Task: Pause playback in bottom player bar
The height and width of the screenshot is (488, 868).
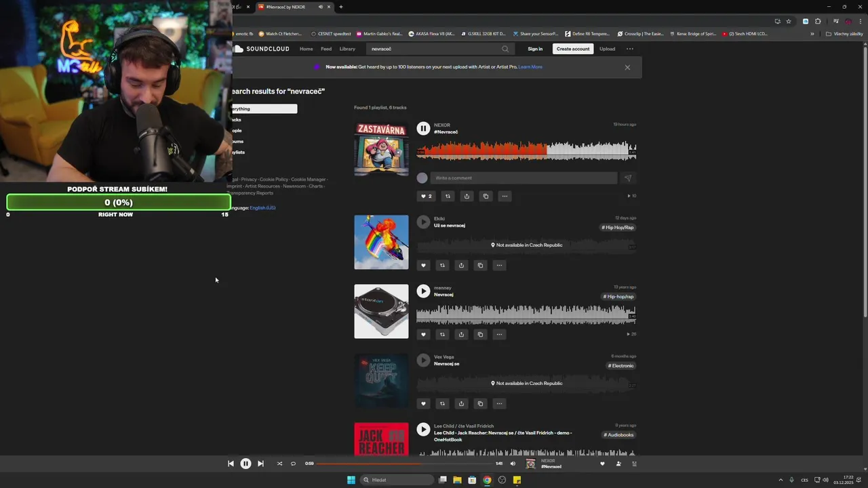Action: 245,464
